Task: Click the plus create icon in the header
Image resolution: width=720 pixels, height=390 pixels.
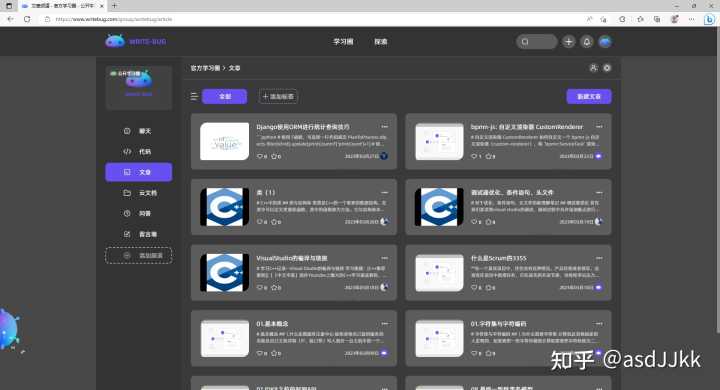Action: [x=568, y=42]
